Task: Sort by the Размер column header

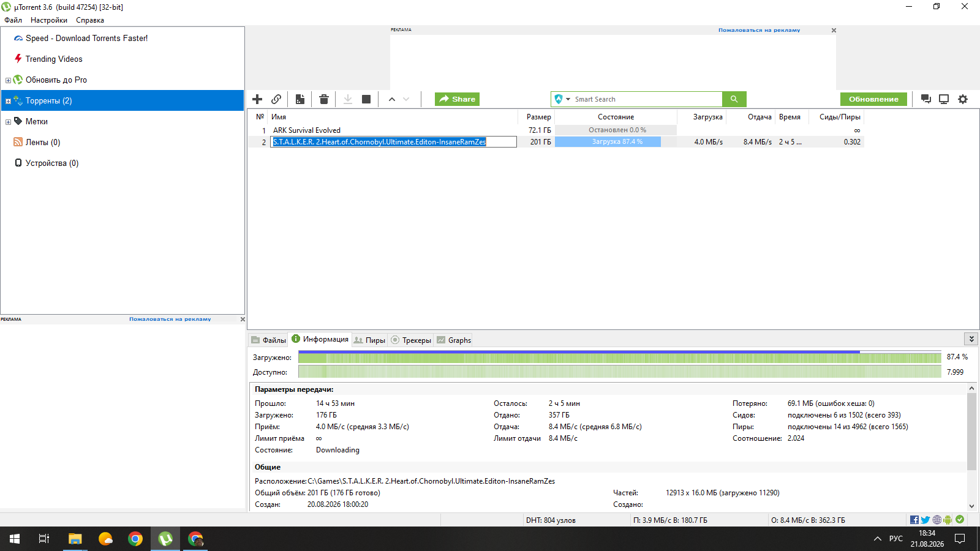Action: pos(537,117)
